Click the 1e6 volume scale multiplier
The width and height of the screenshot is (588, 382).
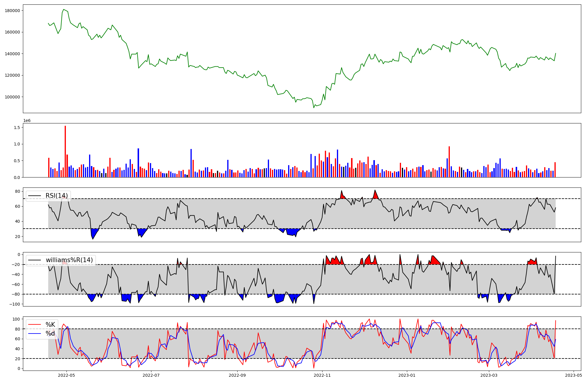pyautogui.click(x=27, y=121)
